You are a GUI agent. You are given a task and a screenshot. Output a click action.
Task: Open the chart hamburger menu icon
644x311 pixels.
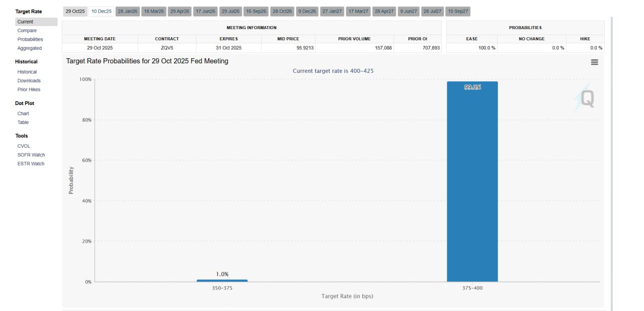coord(594,62)
